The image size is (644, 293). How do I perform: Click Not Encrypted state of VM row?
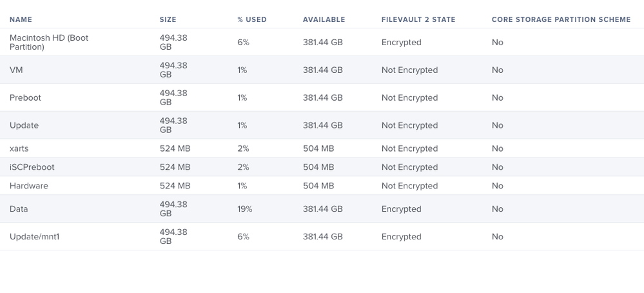point(409,70)
